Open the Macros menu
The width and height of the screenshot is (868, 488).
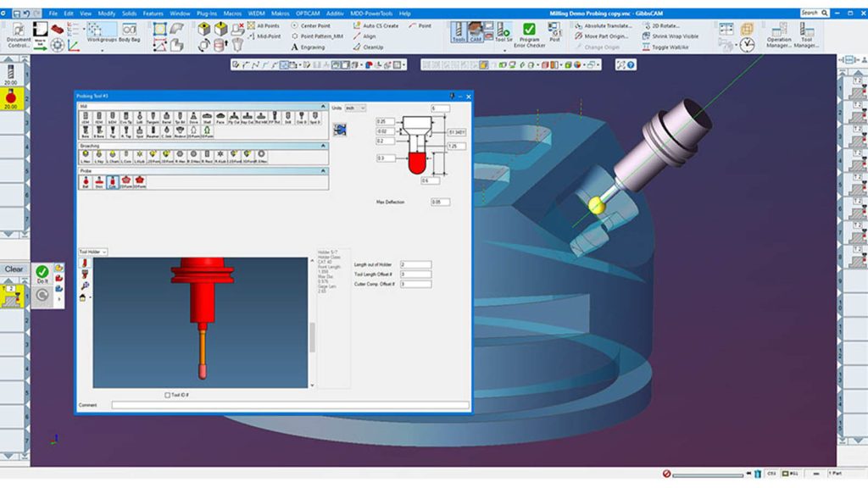pos(232,14)
